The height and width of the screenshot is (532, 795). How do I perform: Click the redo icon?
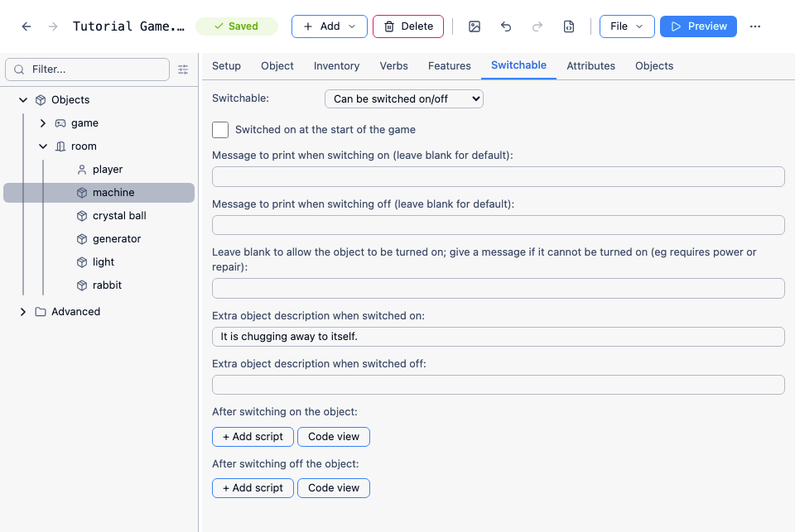pyautogui.click(x=537, y=26)
